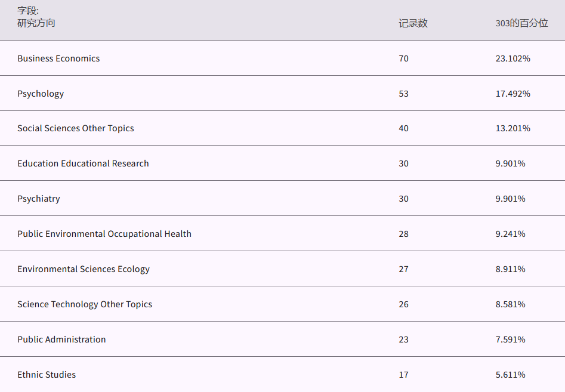Click the 303的百分位 column header
The image size is (565, 392).
point(521,23)
